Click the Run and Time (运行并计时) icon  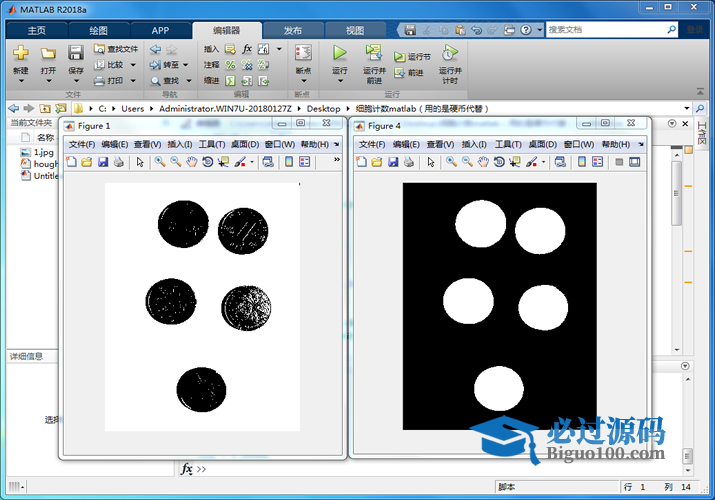click(450, 54)
